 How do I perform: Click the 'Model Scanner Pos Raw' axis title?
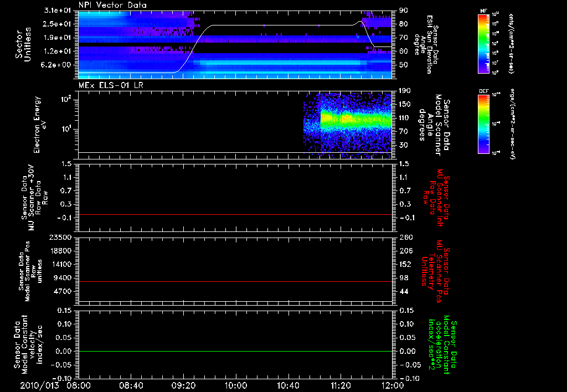(x=30, y=271)
